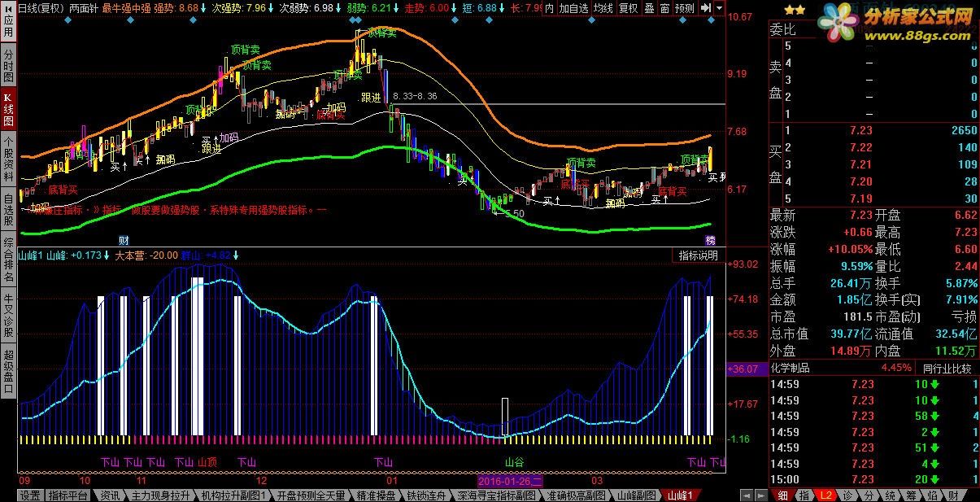Click the 日线(复权) period label
The image size is (980, 502).
pos(40,7)
